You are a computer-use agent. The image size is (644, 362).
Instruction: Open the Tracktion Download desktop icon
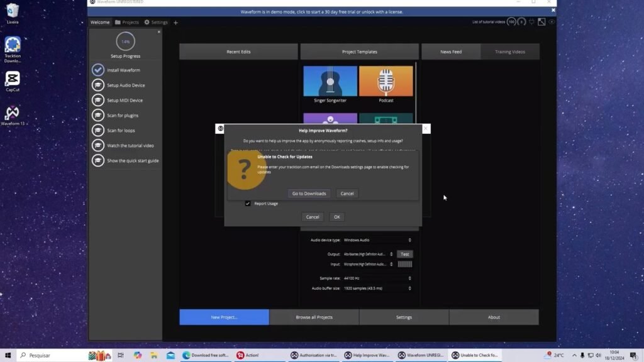coord(13,49)
